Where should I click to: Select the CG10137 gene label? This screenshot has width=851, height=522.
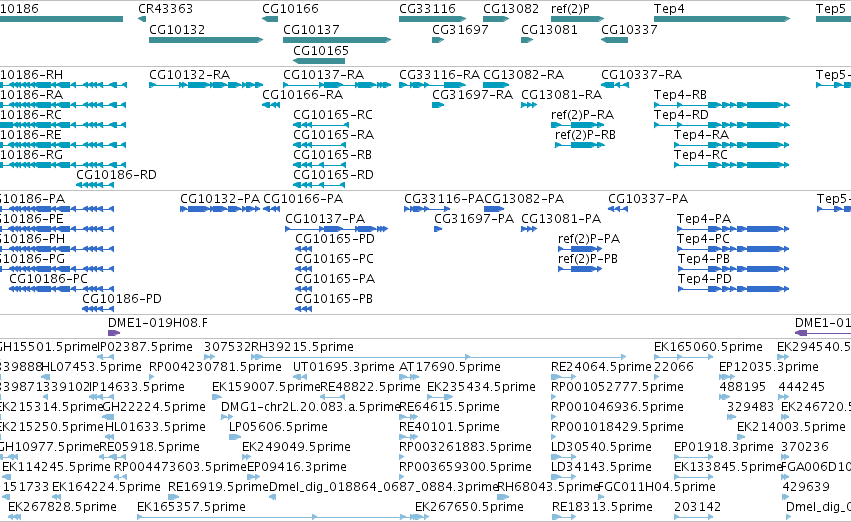point(312,29)
